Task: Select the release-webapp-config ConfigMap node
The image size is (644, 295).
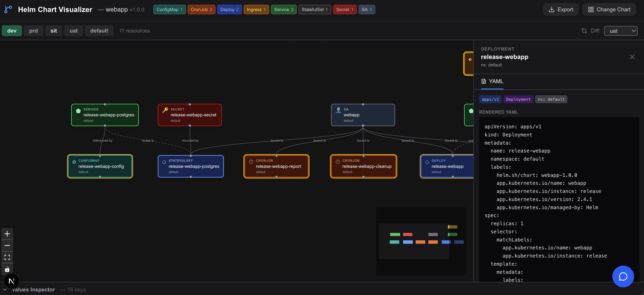Action: [100, 166]
